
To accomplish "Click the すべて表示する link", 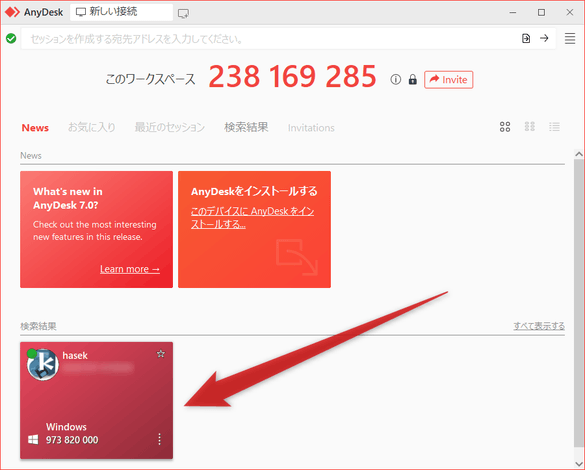I will 539,326.
